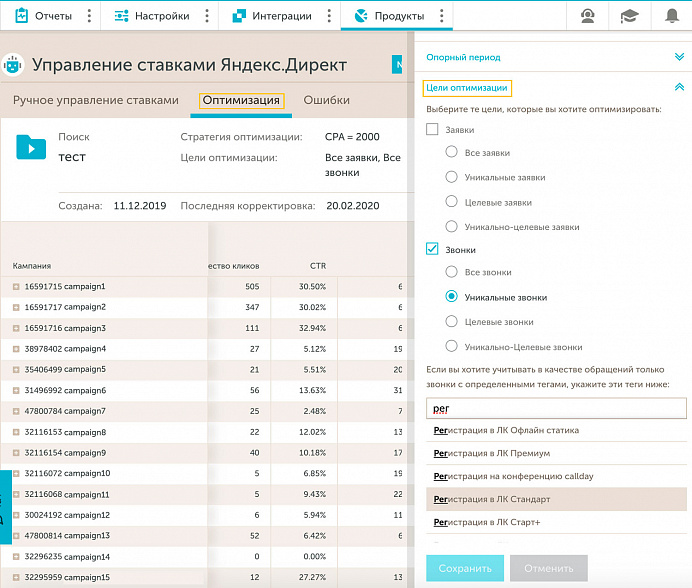692x588 pixels.
Task: Open the Настройки menu
Action: coord(162,16)
